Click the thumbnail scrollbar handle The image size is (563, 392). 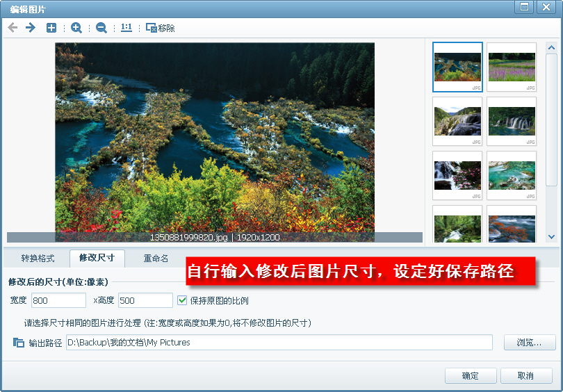(x=551, y=120)
